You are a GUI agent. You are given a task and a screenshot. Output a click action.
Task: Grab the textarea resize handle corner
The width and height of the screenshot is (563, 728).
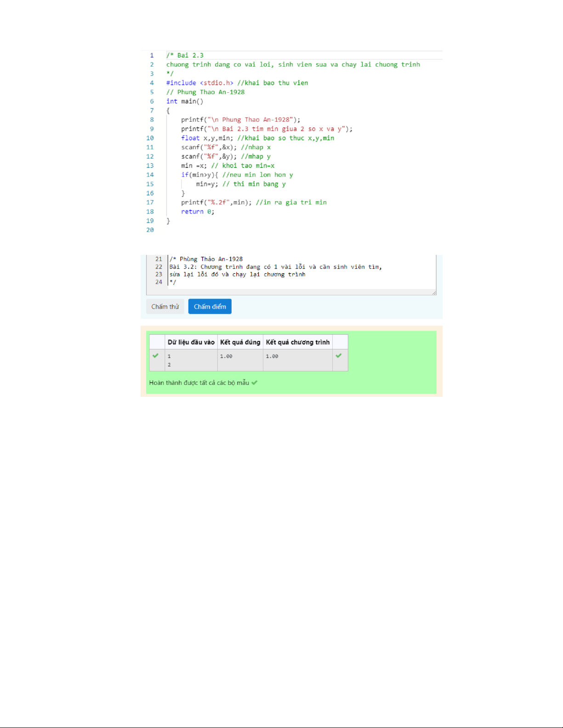point(434,293)
